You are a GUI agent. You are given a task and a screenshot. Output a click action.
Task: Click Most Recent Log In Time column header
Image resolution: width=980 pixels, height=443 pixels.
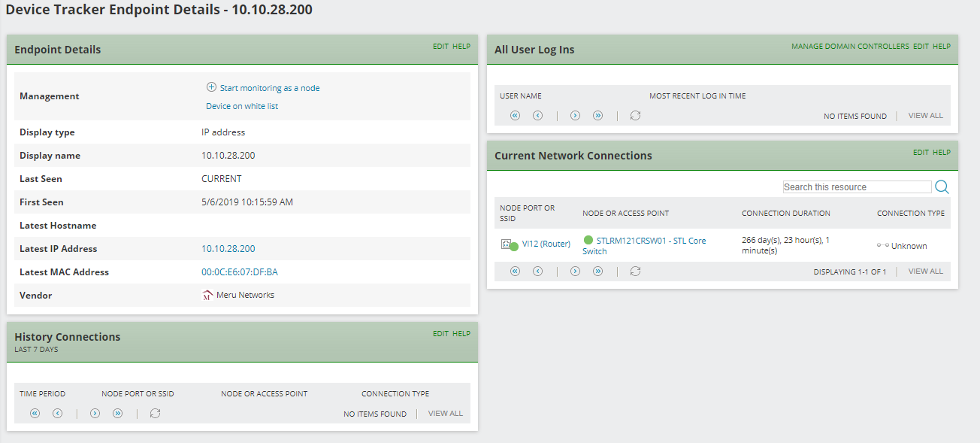[697, 96]
